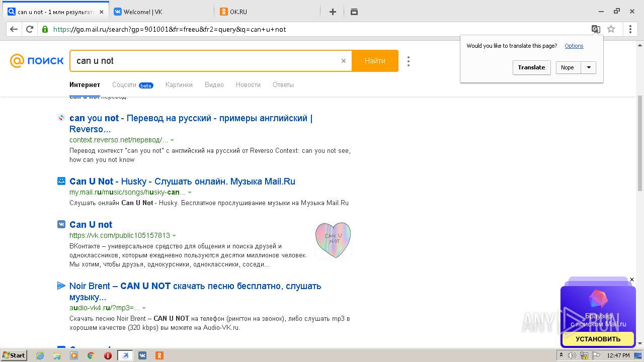Open Internet Explorer from the taskbar

pyautogui.click(x=40, y=355)
